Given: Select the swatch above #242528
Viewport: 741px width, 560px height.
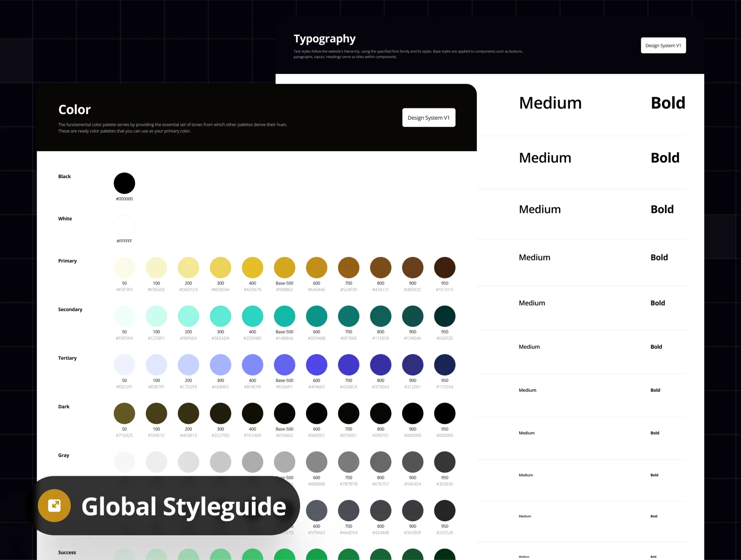Looking at the screenshot, I should (x=445, y=511).
